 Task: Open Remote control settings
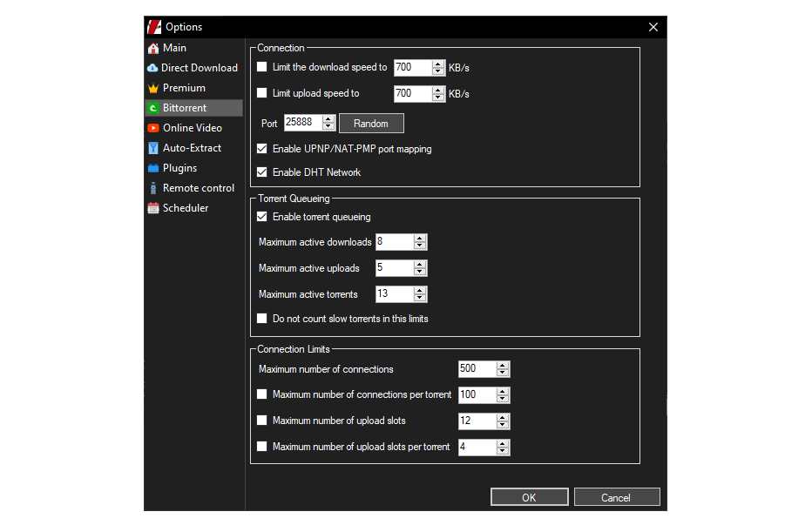pyautogui.click(x=193, y=188)
